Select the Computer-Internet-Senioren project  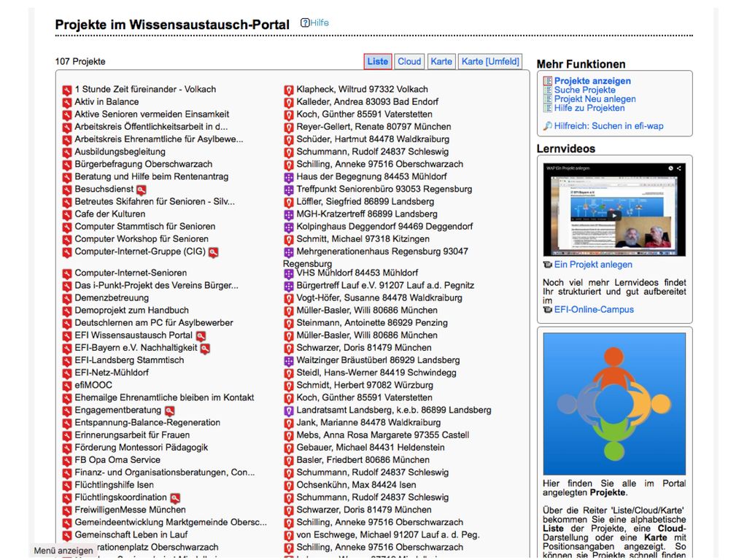[x=131, y=273]
